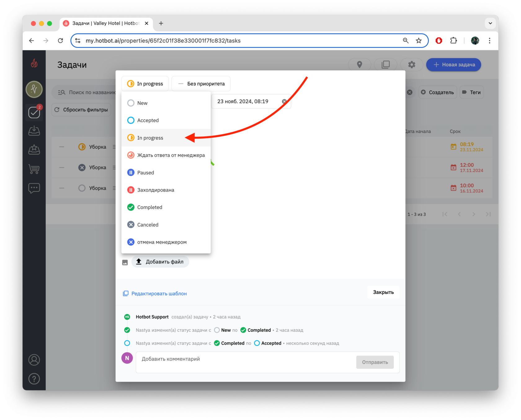Open the Теги filter dropdown
The height and width of the screenshot is (420, 521).
click(x=471, y=92)
